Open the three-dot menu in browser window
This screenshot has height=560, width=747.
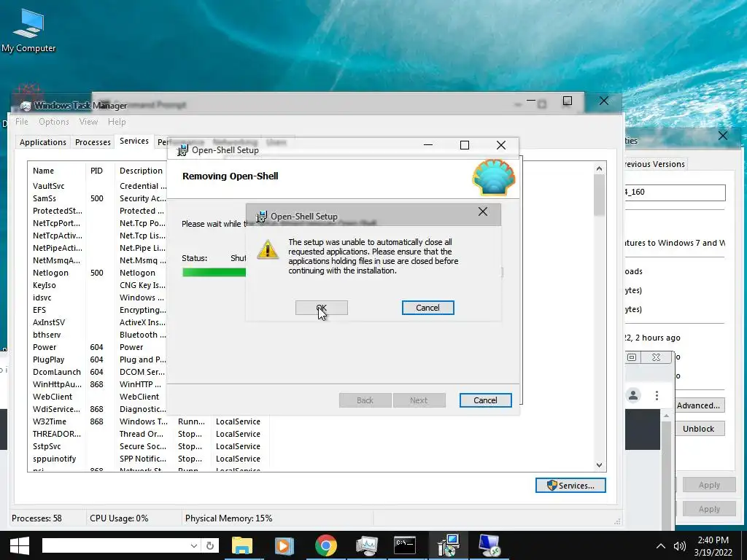657,395
